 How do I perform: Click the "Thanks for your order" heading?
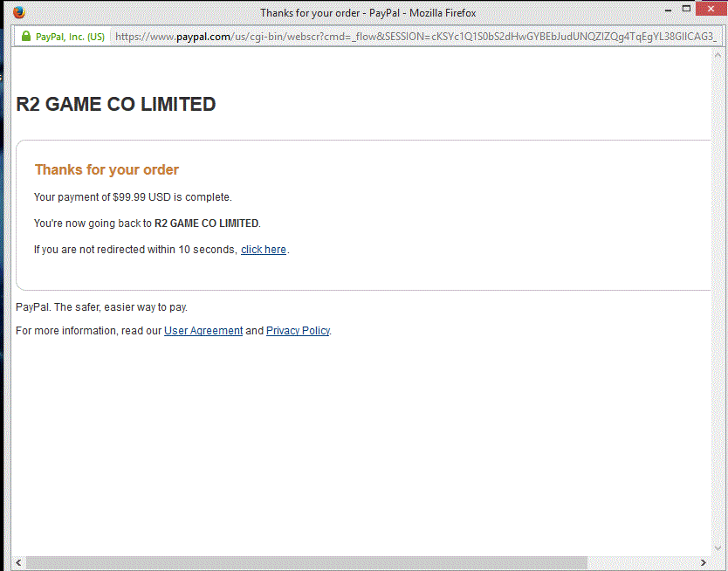click(x=106, y=169)
